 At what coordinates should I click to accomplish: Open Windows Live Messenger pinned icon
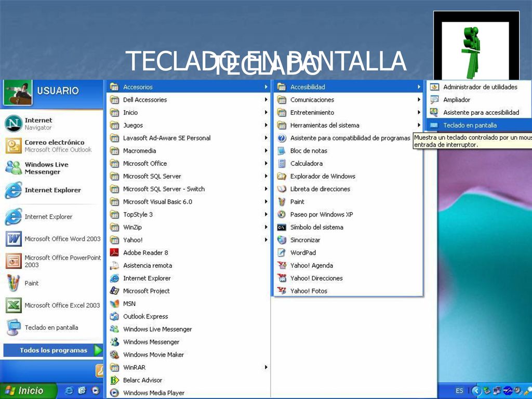pyautogui.click(x=14, y=168)
